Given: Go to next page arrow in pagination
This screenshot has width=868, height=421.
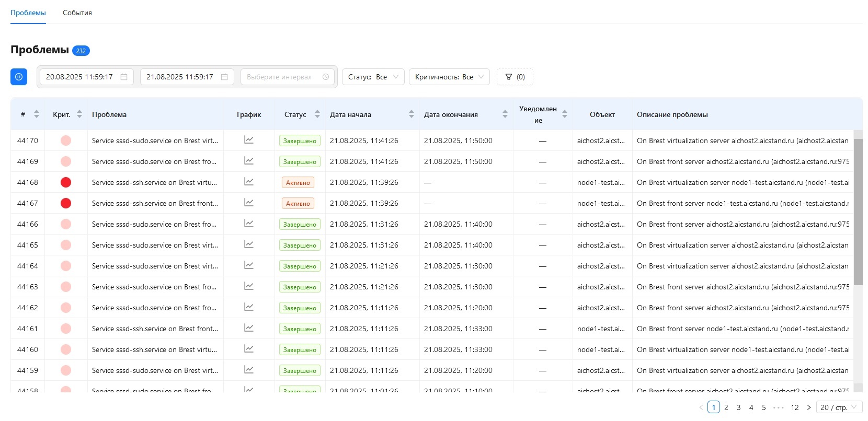Looking at the screenshot, I should (x=809, y=407).
